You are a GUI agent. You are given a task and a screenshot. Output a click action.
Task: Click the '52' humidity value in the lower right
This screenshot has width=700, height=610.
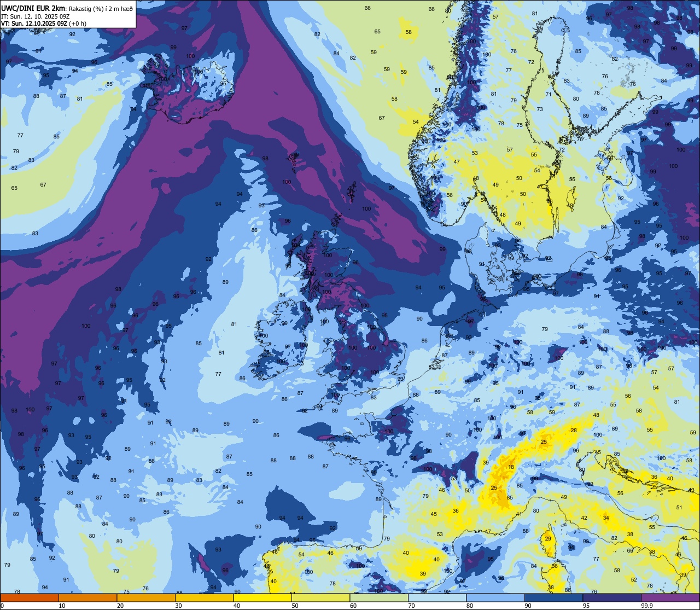[634, 580]
